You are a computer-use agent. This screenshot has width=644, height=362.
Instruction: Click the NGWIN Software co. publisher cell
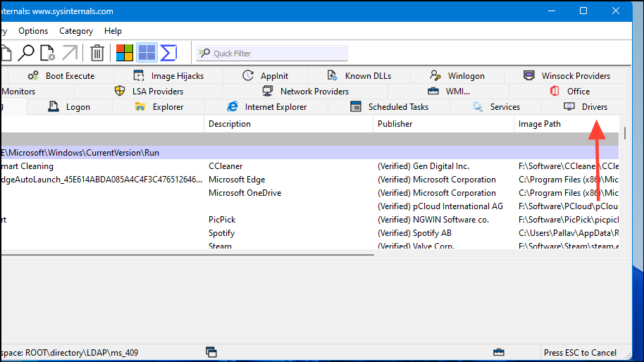(433, 220)
